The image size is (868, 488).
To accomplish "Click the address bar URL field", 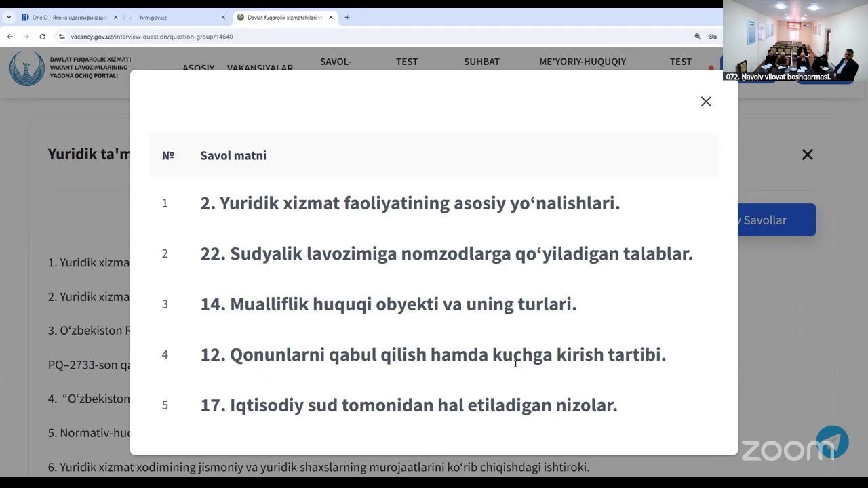I will (x=380, y=37).
